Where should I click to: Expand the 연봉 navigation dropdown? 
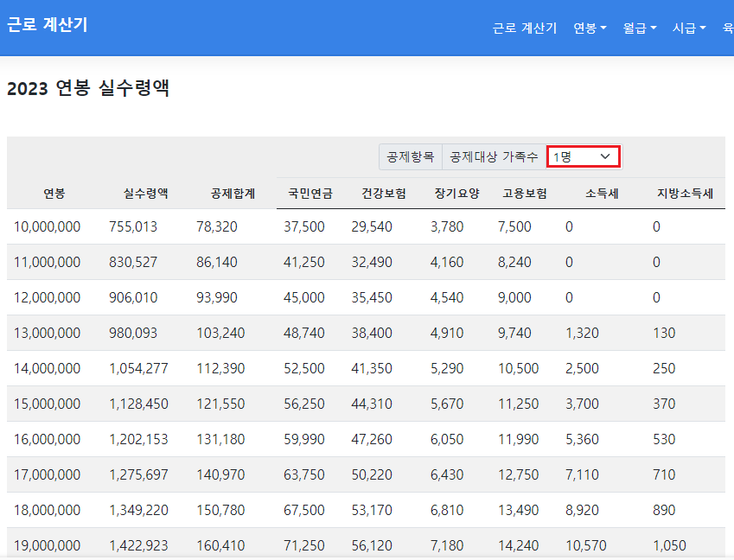tap(589, 27)
